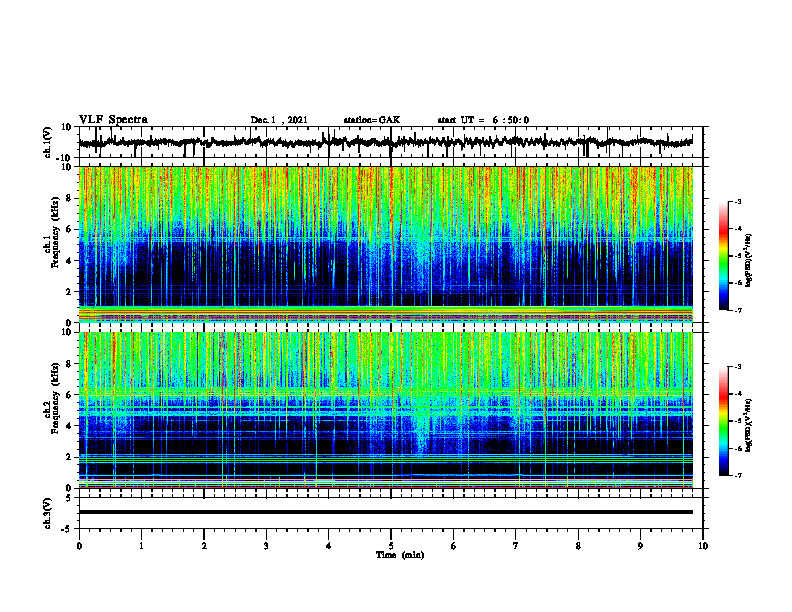The image size is (792, 612).
Task: Click time axis tick label "9"
Action: (640, 546)
